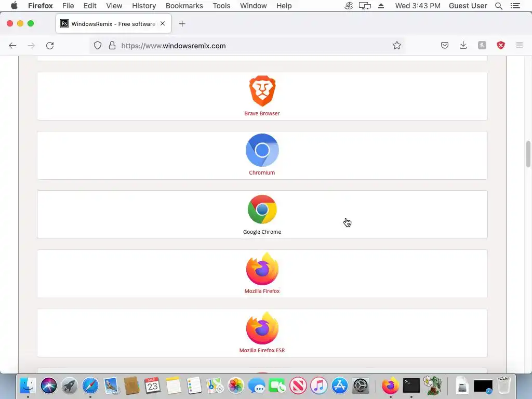
Task: Open the Bookmarks menu
Action: pos(184,6)
